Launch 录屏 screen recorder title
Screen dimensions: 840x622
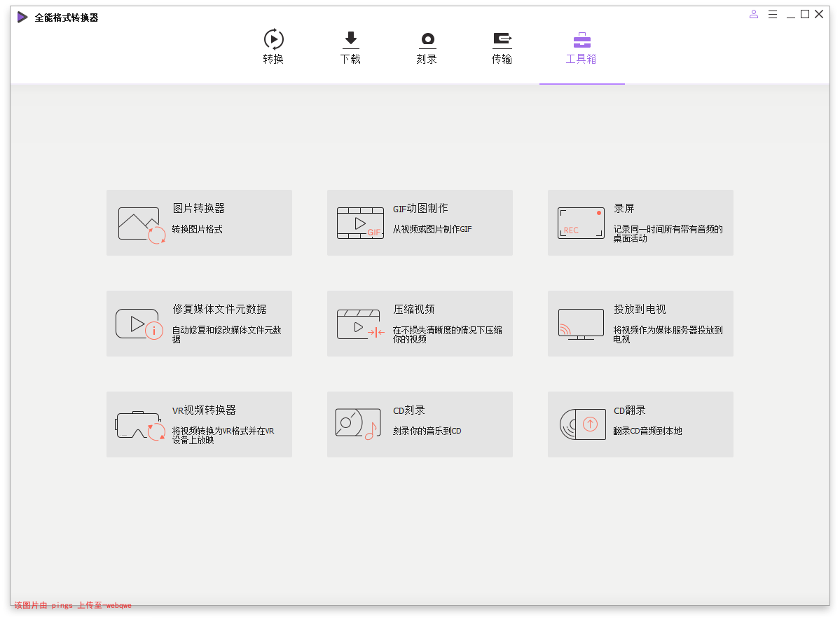(x=624, y=208)
